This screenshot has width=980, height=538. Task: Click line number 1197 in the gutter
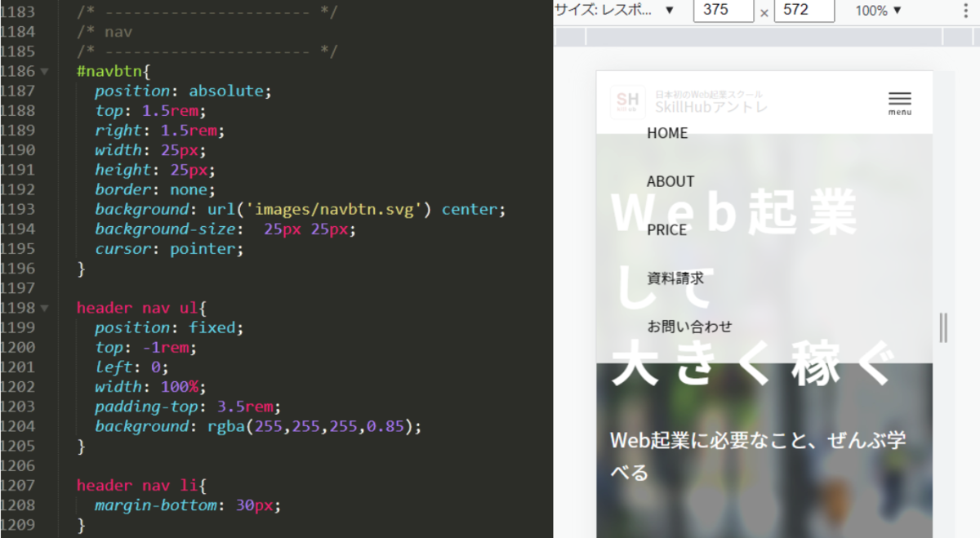(x=18, y=288)
